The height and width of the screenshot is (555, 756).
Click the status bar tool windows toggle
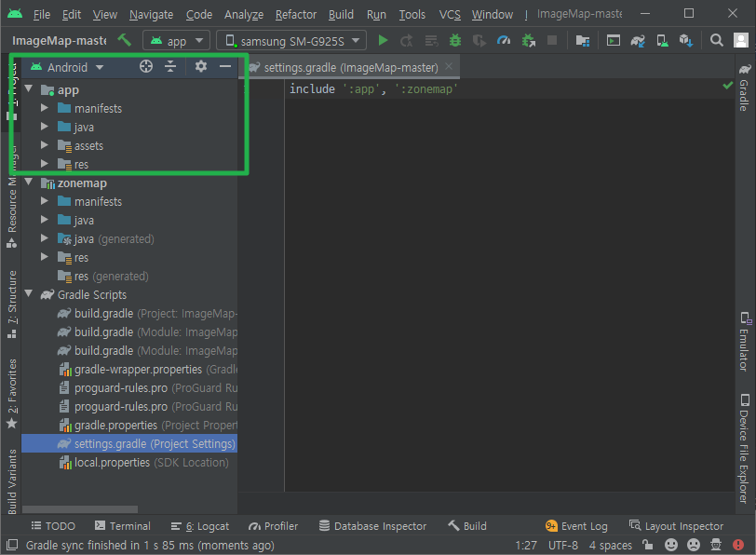(x=12, y=546)
